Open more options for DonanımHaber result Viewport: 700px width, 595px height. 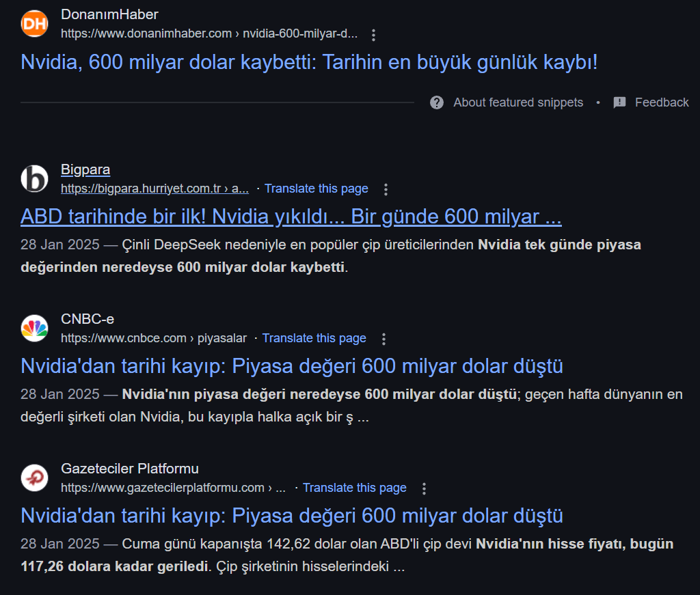374,35
